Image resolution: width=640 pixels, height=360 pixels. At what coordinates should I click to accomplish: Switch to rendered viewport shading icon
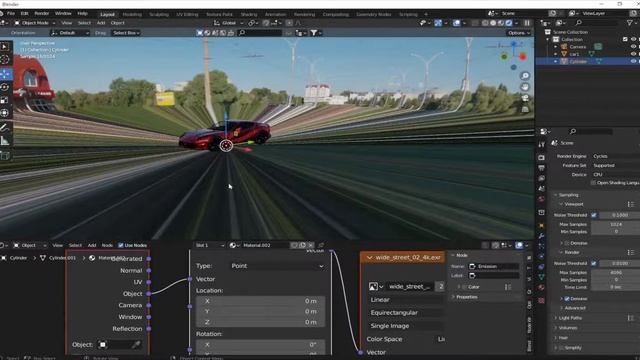(x=509, y=23)
